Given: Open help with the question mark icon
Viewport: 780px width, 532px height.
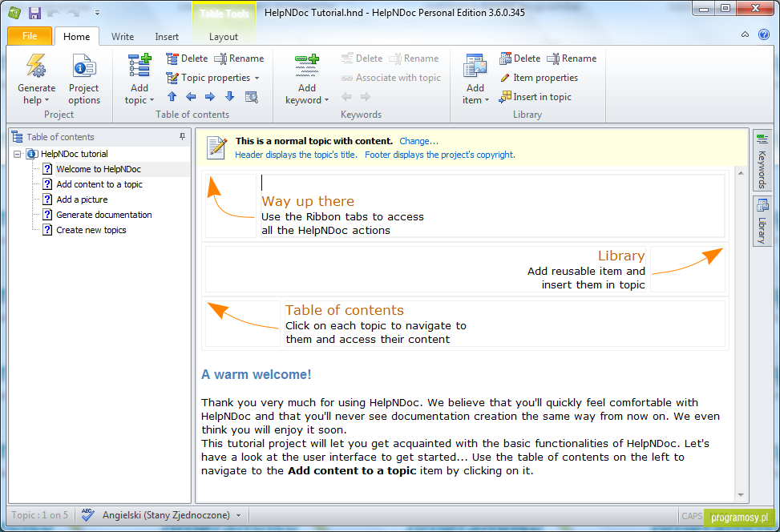Looking at the screenshot, I should (x=764, y=34).
